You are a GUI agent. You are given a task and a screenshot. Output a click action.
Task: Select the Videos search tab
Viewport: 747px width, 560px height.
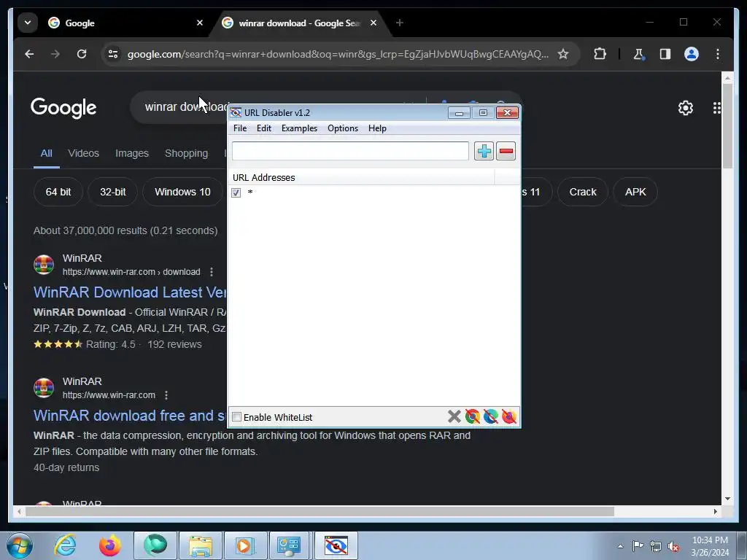(x=83, y=153)
